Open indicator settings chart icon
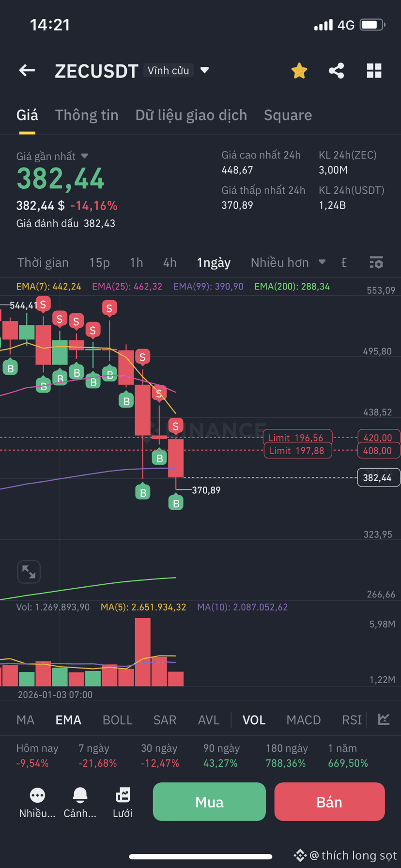The width and height of the screenshot is (401, 868). 384,719
